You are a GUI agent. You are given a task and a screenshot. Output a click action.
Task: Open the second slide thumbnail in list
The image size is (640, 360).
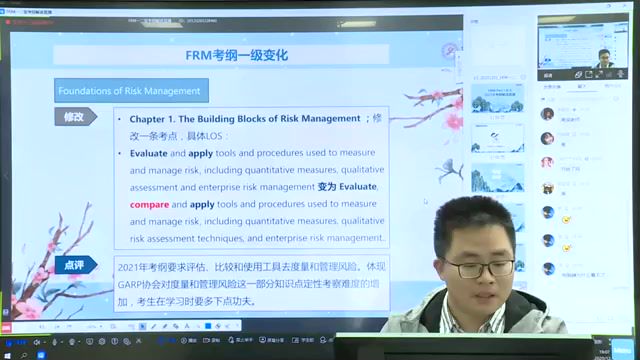point(498,138)
